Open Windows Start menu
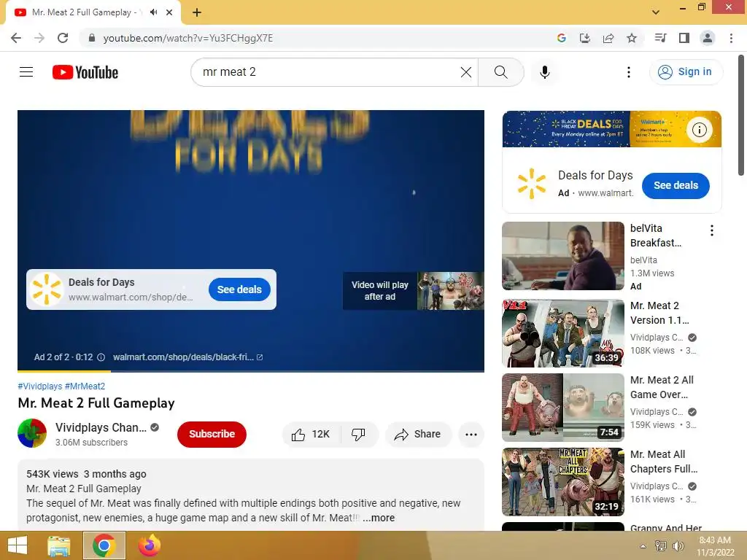 pyautogui.click(x=18, y=545)
